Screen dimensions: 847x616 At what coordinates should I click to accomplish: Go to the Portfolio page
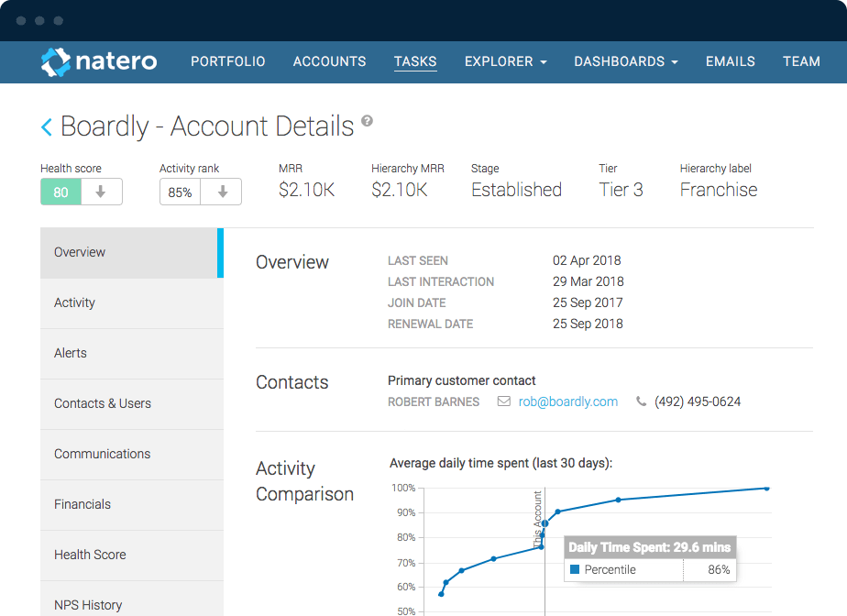click(228, 61)
